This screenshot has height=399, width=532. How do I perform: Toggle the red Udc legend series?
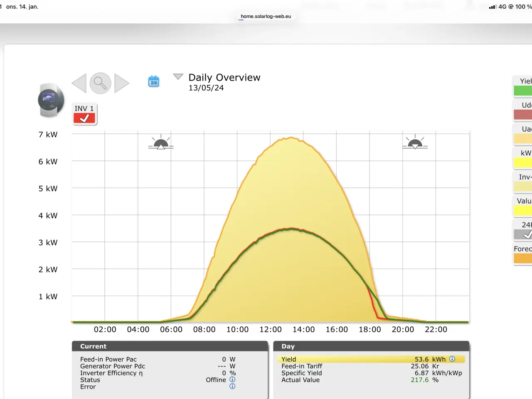click(x=524, y=115)
